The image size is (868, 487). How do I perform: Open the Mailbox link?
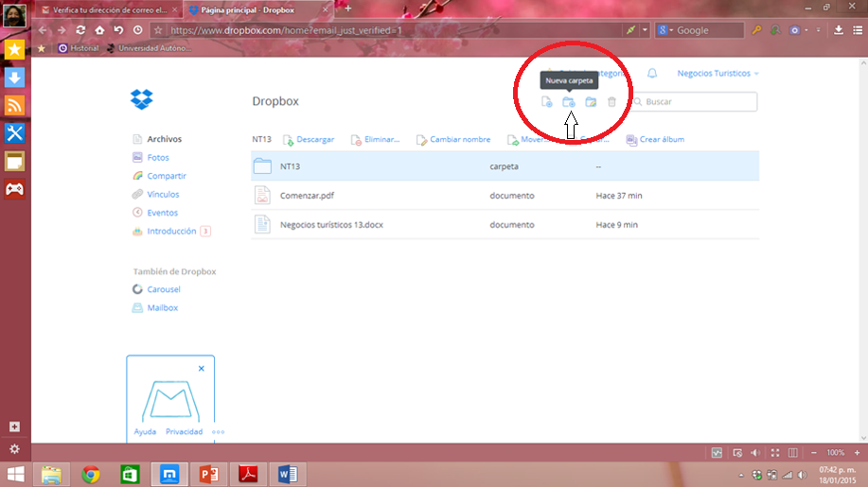tap(162, 307)
